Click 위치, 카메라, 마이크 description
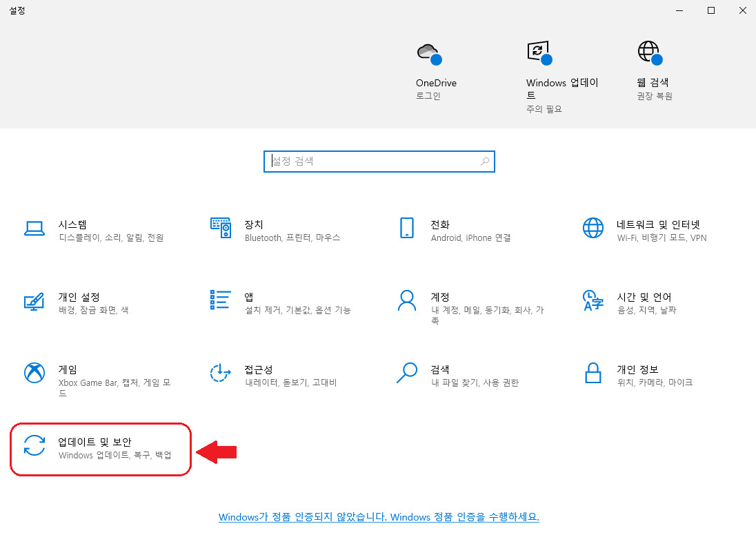 [x=655, y=382]
